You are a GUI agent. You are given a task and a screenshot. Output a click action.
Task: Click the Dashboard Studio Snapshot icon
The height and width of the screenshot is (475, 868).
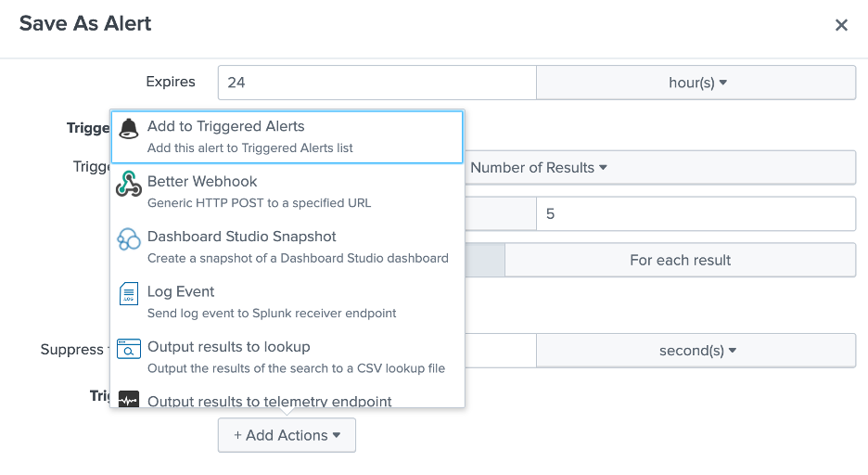(x=128, y=238)
